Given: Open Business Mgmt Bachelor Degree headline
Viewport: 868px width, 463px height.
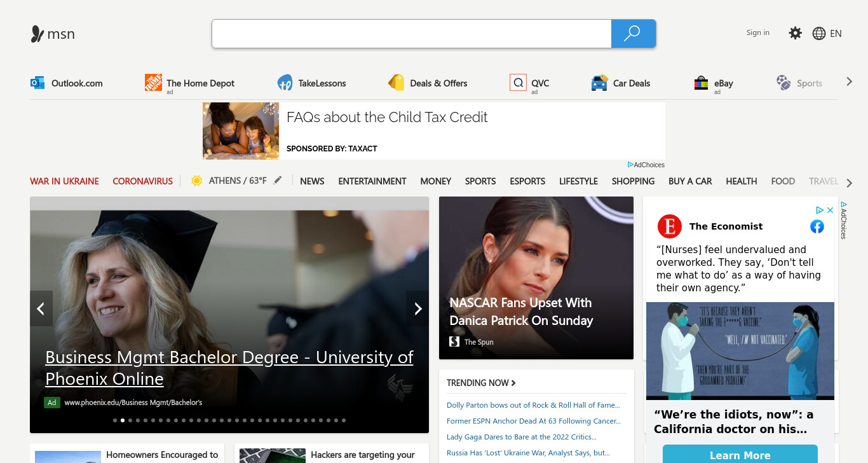Looking at the screenshot, I should point(229,368).
